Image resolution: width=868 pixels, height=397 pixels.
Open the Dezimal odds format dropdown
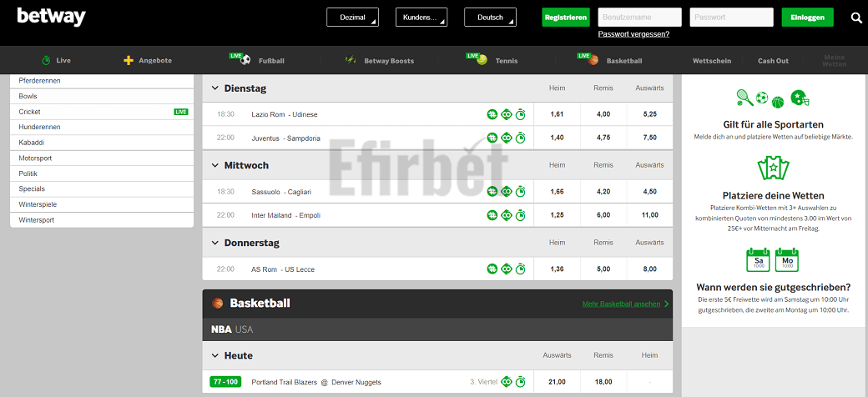coord(352,18)
